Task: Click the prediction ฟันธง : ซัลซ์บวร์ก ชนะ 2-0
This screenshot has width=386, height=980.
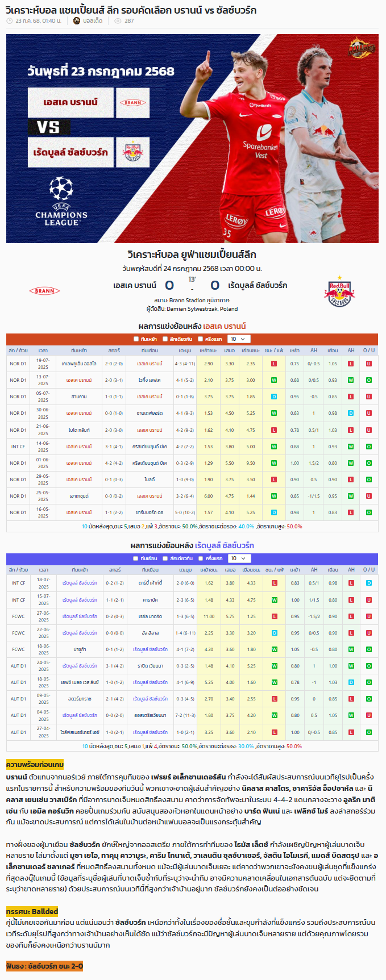Action: 44,966
